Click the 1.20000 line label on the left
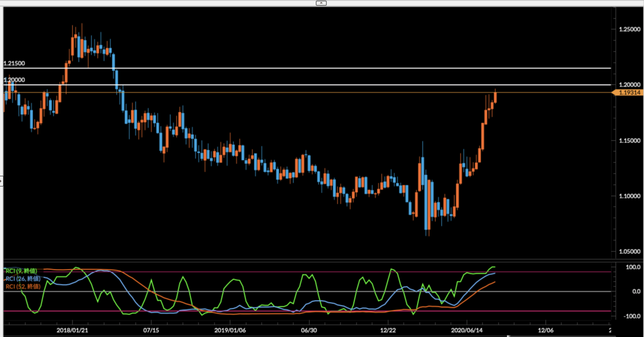Screen dimensions: 644x337 14,79
